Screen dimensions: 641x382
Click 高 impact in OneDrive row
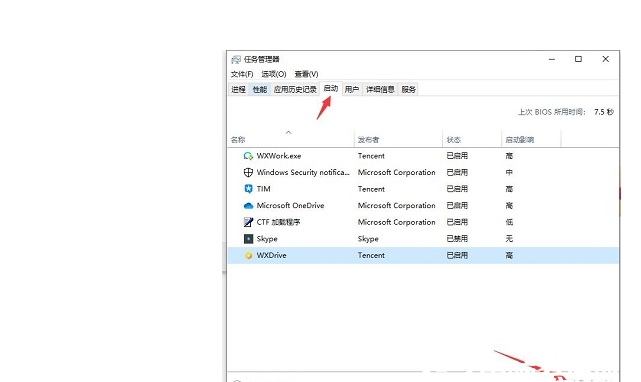509,206
